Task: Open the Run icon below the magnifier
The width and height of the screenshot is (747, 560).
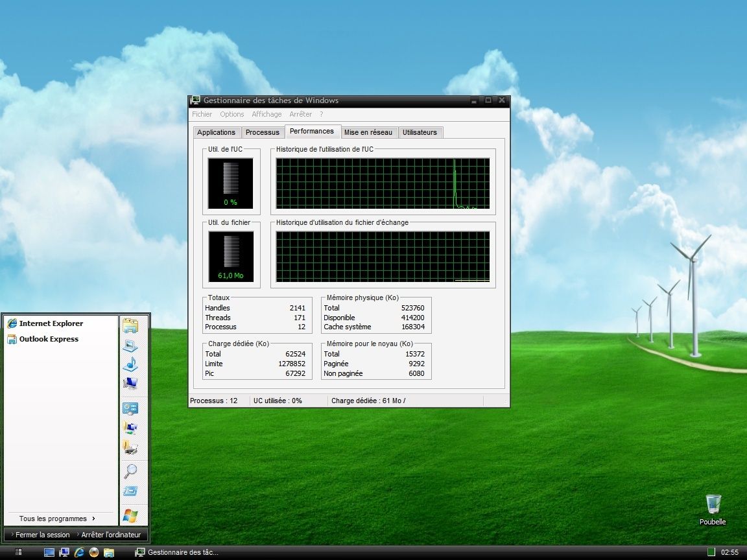Action: tap(130, 491)
